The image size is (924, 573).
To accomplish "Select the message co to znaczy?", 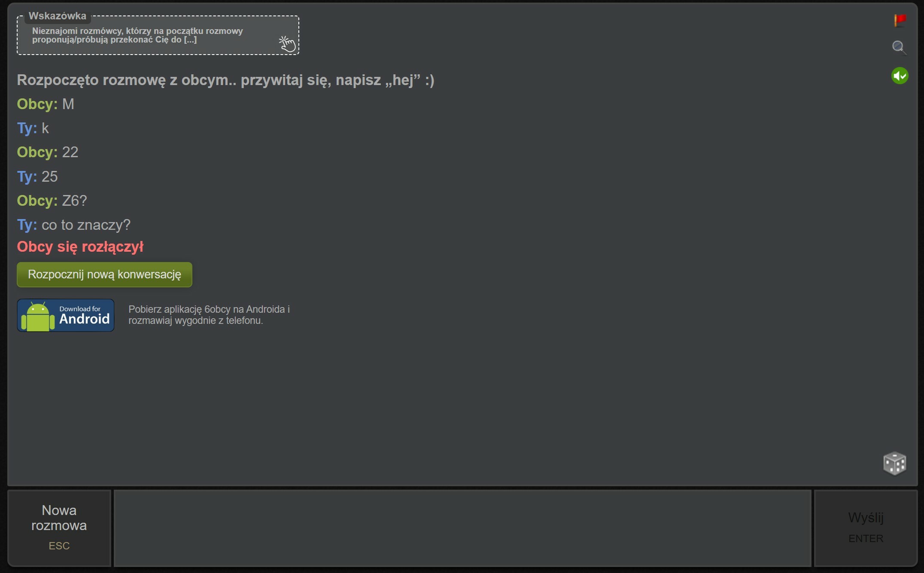I will pos(86,225).
